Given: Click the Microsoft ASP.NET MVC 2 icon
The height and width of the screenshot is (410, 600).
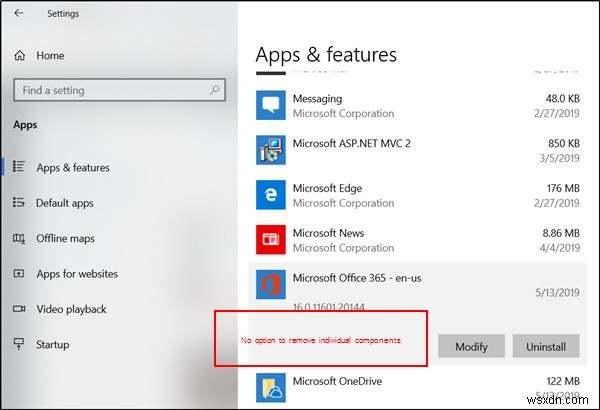Looking at the screenshot, I should [270, 150].
